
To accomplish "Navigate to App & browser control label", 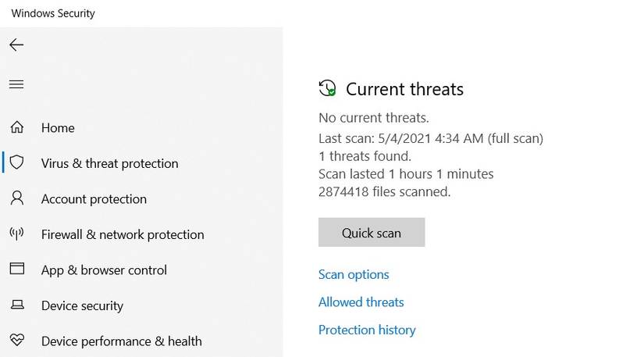I will (x=104, y=270).
